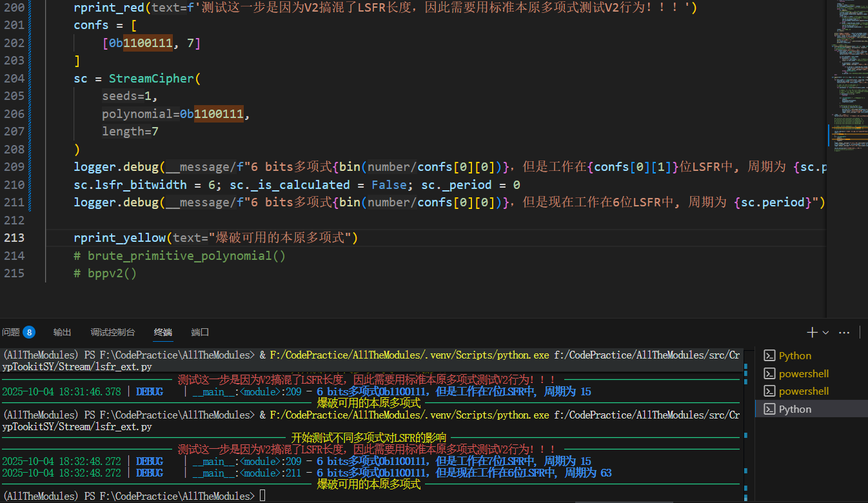Select the first Python terminal in the list

coord(794,356)
